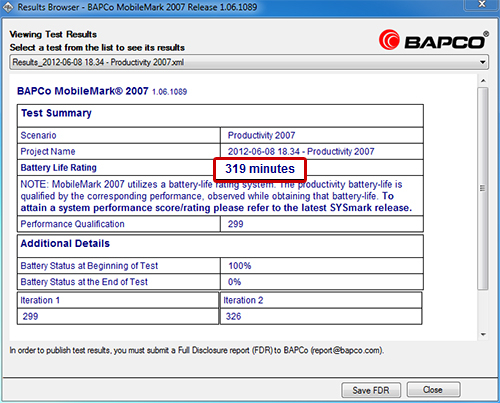This screenshot has height=403, width=500.
Task: Click 'Battery Status at Beginning of Test' label
Action: pyautogui.click(x=89, y=266)
